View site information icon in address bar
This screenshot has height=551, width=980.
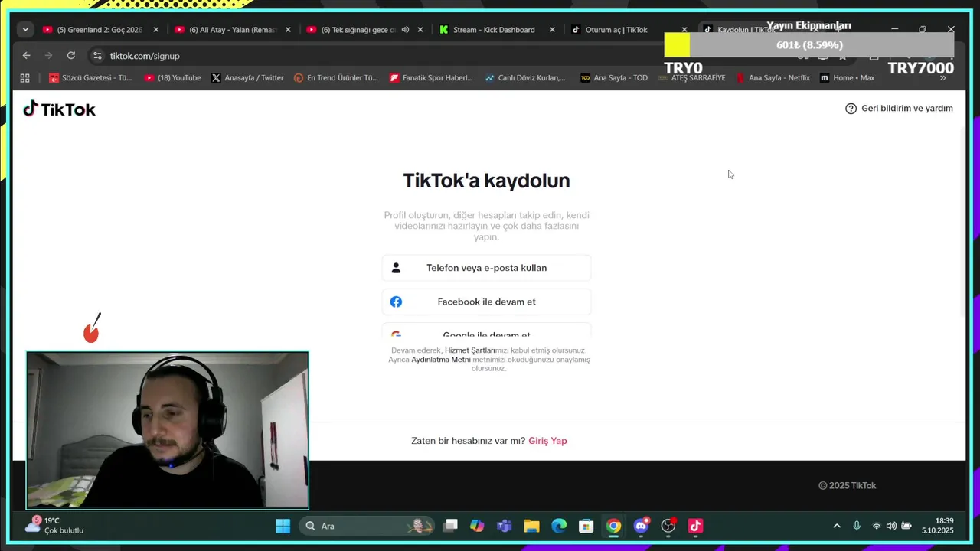(x=97, y=56)
